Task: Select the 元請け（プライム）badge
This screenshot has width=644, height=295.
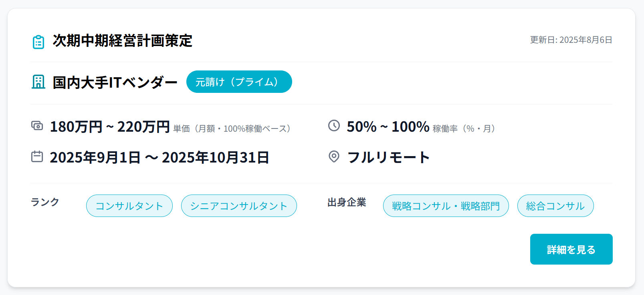Action: click(239, 82)
